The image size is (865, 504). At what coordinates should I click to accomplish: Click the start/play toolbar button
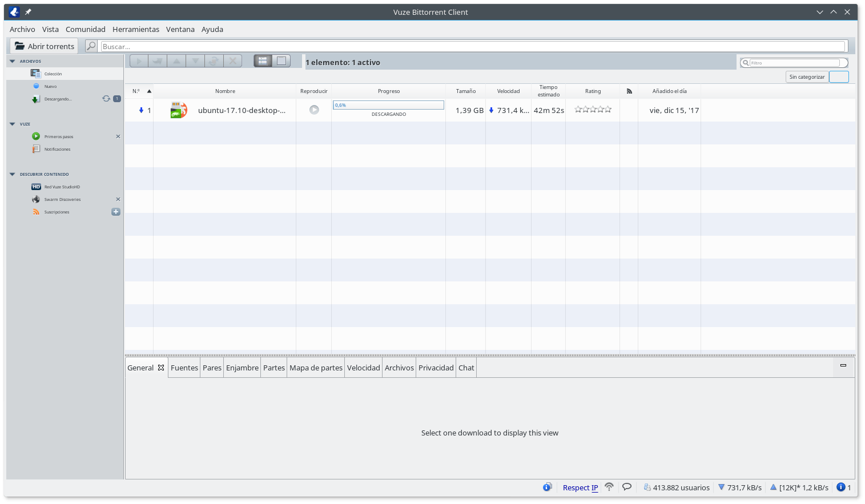139,61
